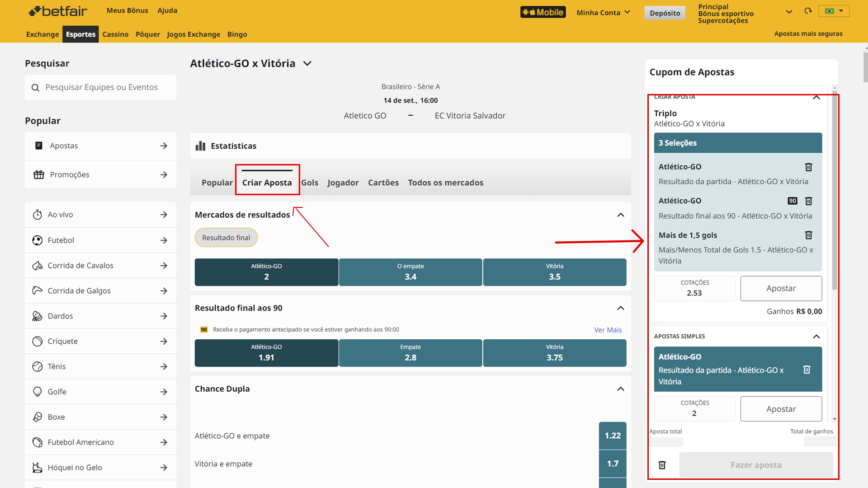Click Ver Mais in Resultado aos 90
The image size is (868, 488).
click(608, 330)
